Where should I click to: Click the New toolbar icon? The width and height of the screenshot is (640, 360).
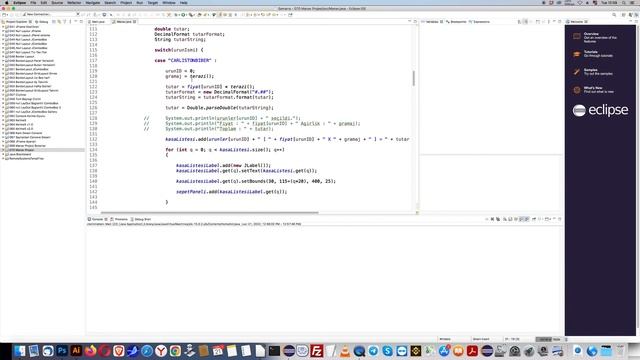(4, 15)
